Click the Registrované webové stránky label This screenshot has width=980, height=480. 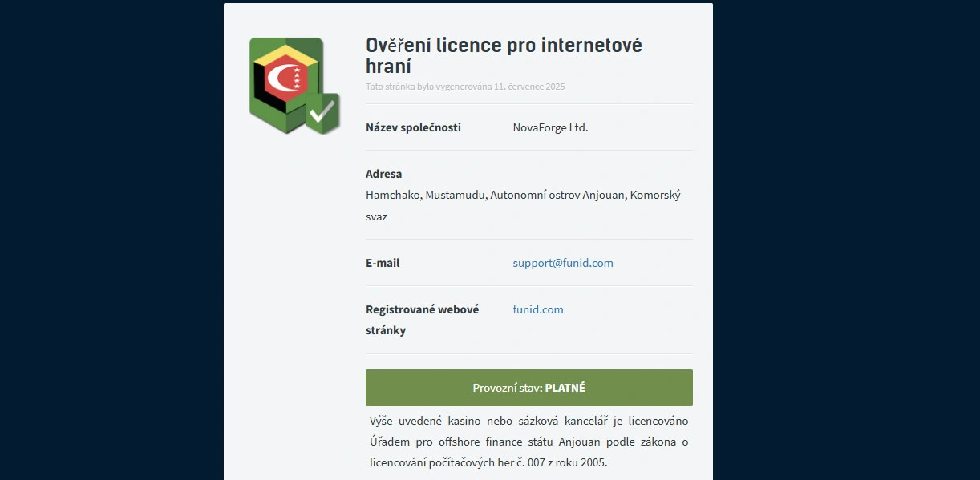(x=423, y=320)
